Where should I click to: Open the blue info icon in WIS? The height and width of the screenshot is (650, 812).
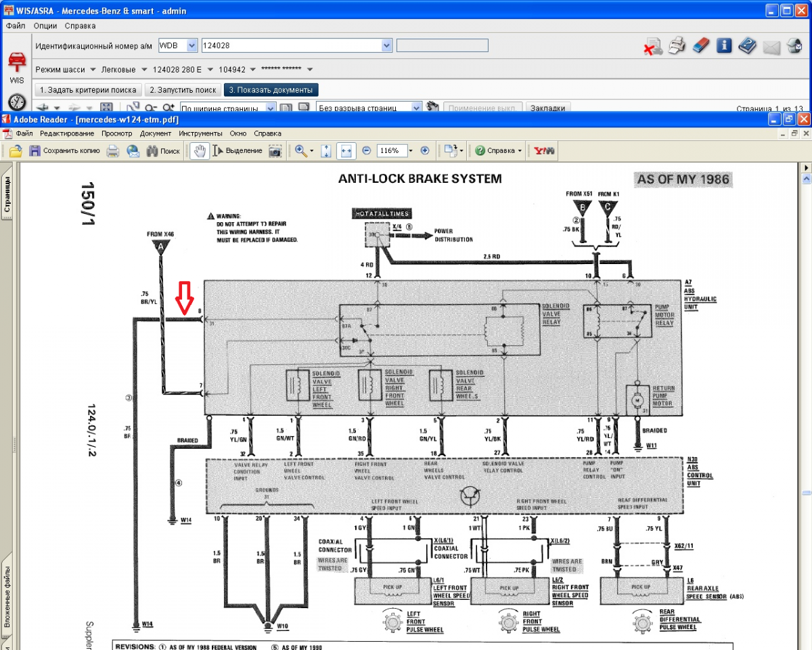[x=724, y=45]
